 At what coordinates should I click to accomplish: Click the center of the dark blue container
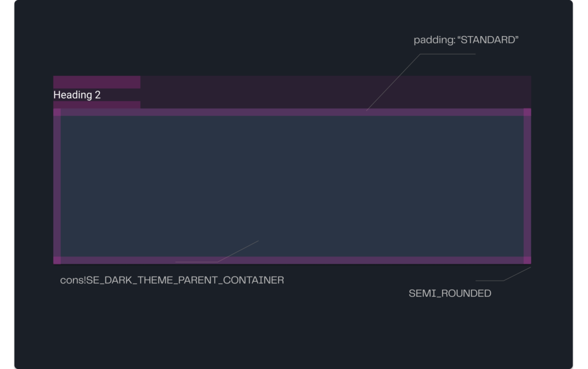click(292, 186)
